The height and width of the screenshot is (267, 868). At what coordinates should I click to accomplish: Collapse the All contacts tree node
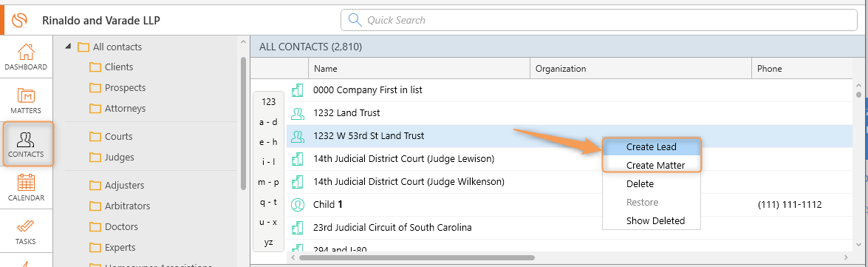pyautogui.click(x=68, y=47)
